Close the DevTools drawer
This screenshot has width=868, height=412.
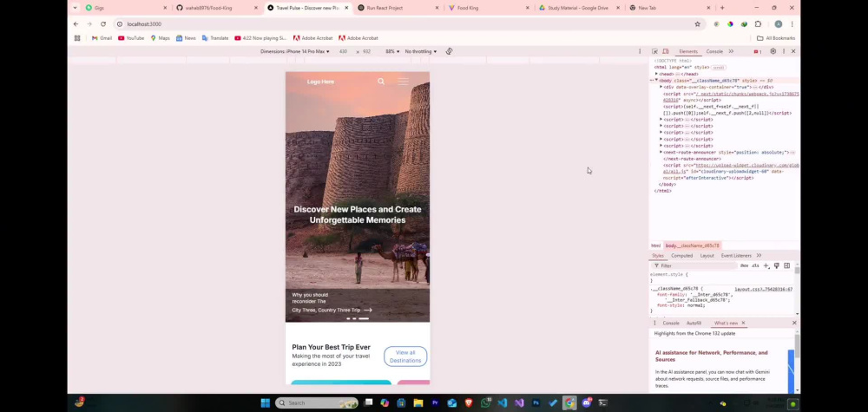pos(794,323)
